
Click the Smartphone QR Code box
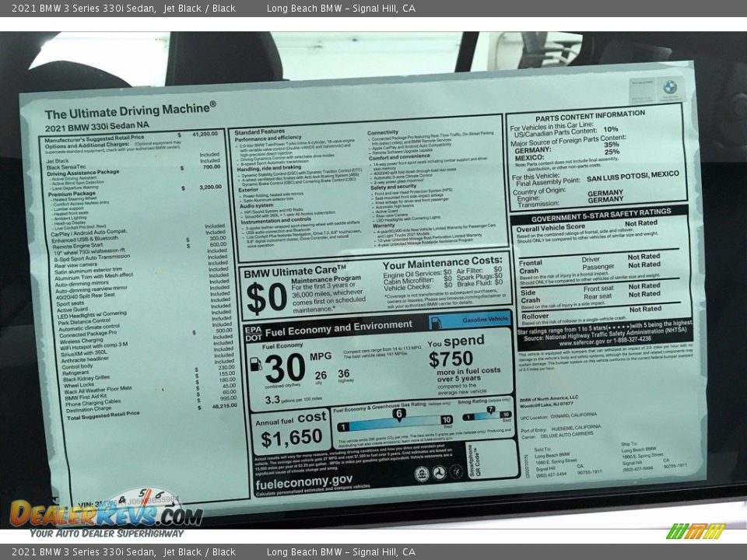click(491, 459)
